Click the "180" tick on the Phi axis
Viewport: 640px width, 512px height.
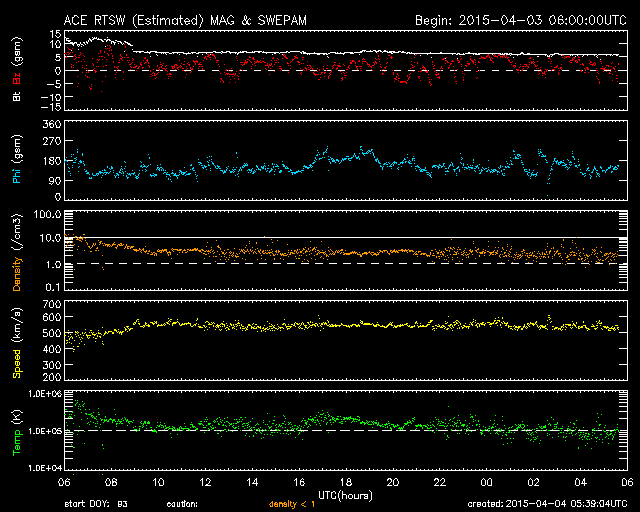coord(52,161)
